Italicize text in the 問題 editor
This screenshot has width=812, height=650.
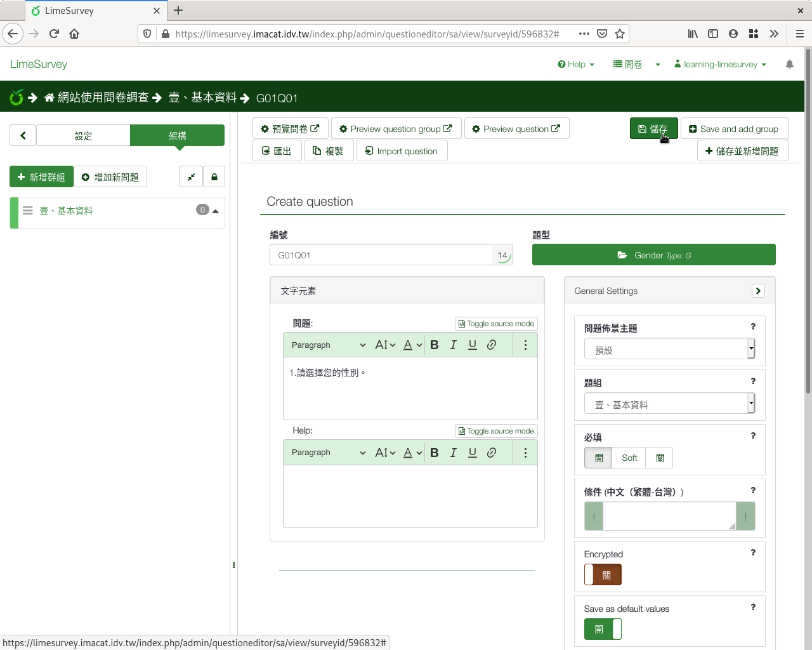[453, 345]
